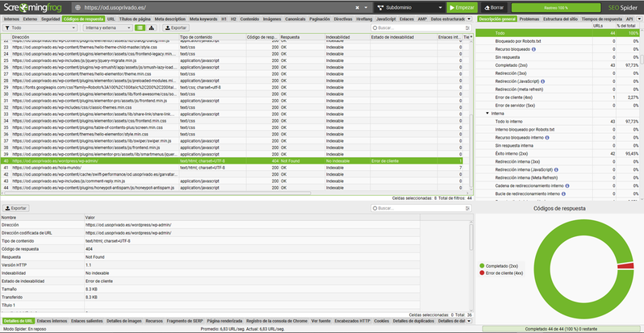Click horizontal scrollbar below URL table
This screenshot has height=333, width=644.
156,193
